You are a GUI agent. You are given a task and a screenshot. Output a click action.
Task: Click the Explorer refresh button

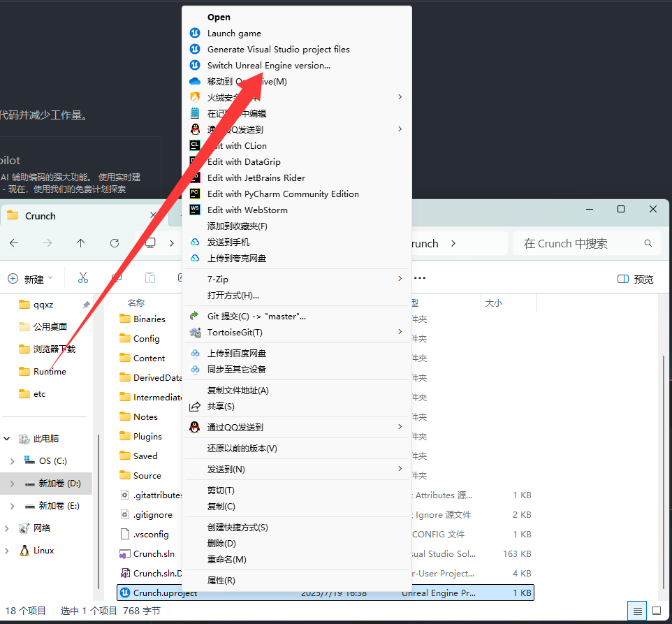[x=115, y=243]
